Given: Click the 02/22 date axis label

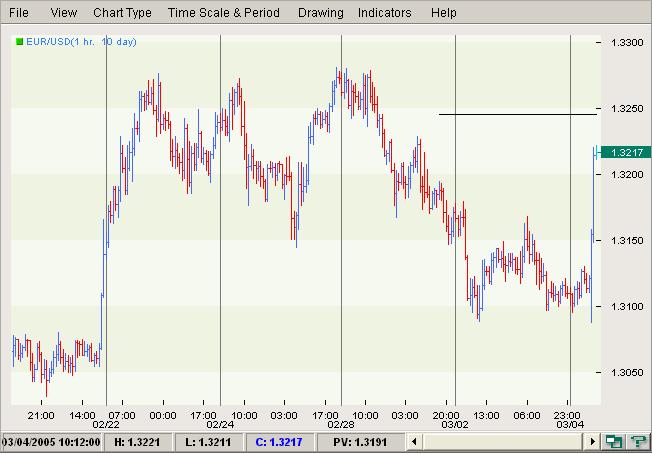Looking at the screenshot, I should [106, 424].
